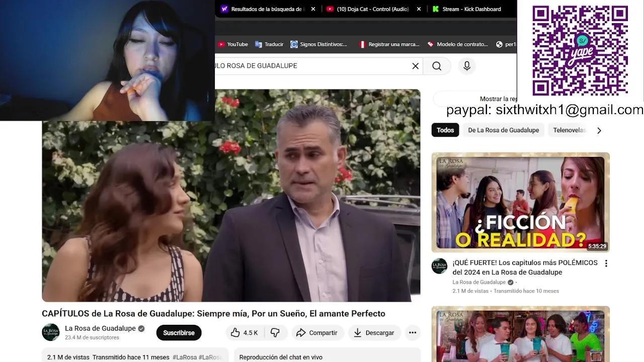Start voice search with the microphone
The height and width of the screenshot is (362, 644).
[467, 66]
